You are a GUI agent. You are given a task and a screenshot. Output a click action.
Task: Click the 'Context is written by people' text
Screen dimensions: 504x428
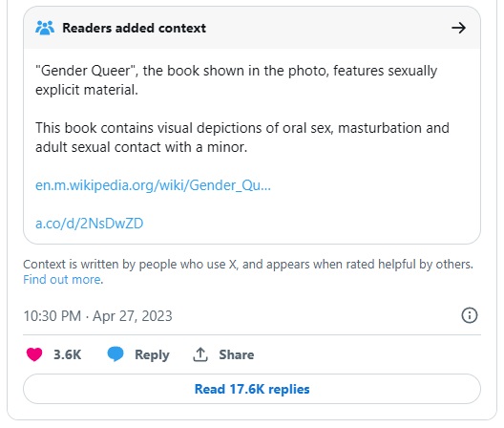(x=248, y=265)
